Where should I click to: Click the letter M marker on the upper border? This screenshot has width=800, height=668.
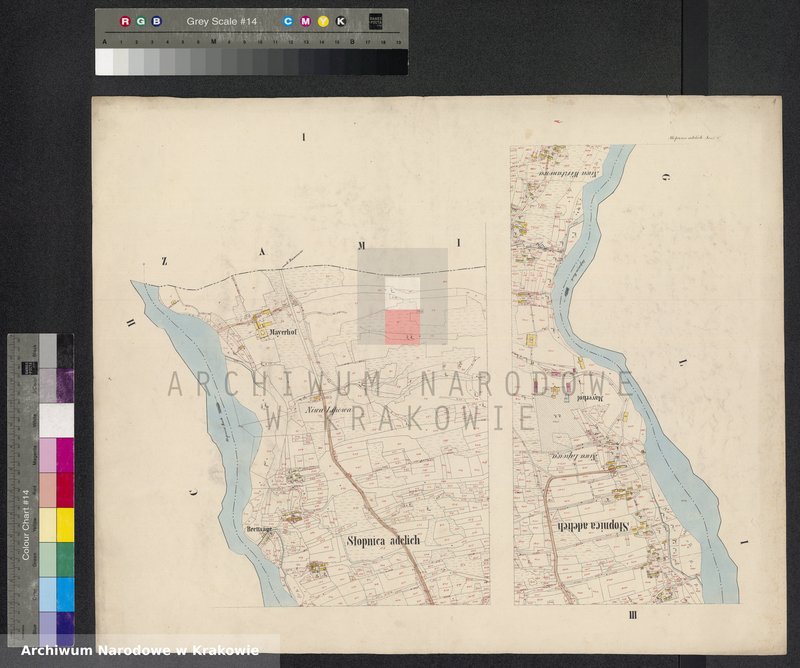[x=362, y=246]
